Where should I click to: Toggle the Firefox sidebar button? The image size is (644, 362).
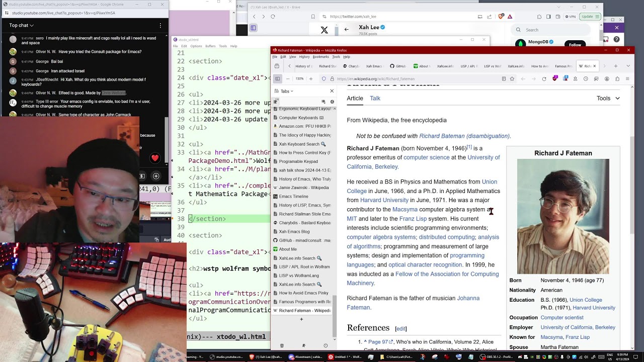click(277, 78)
